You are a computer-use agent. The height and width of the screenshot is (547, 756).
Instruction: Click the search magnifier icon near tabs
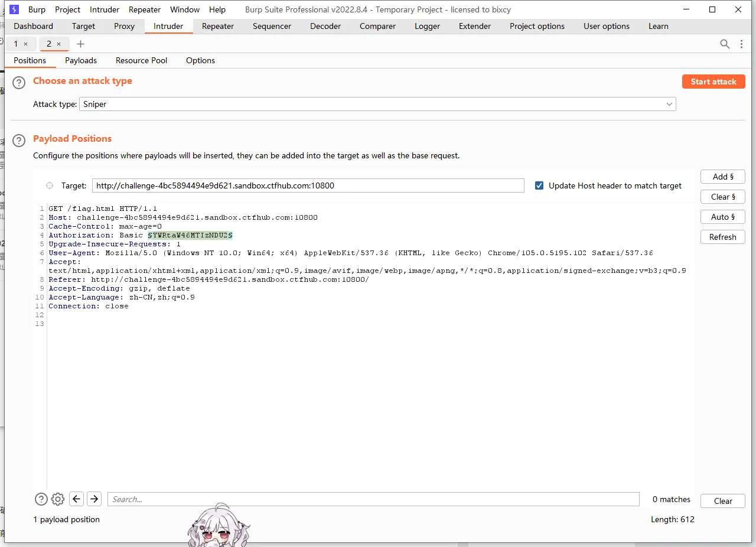click(725, 44)
